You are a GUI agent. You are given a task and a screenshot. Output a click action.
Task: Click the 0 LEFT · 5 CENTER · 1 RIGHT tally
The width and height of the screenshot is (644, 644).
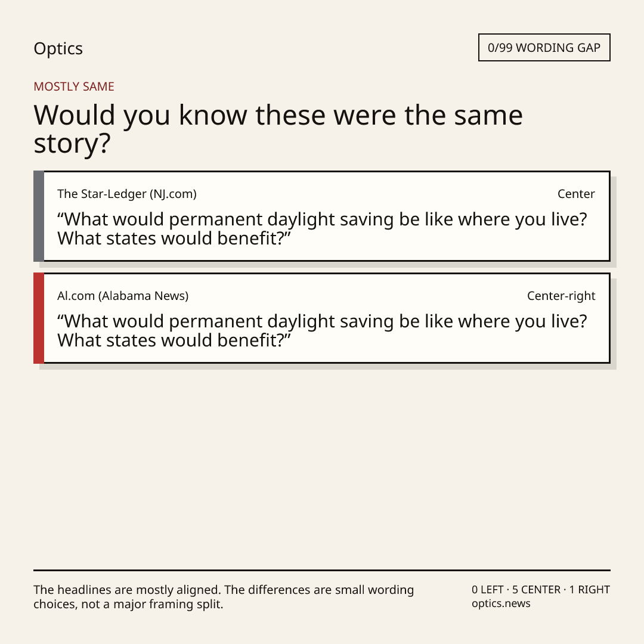540,589
